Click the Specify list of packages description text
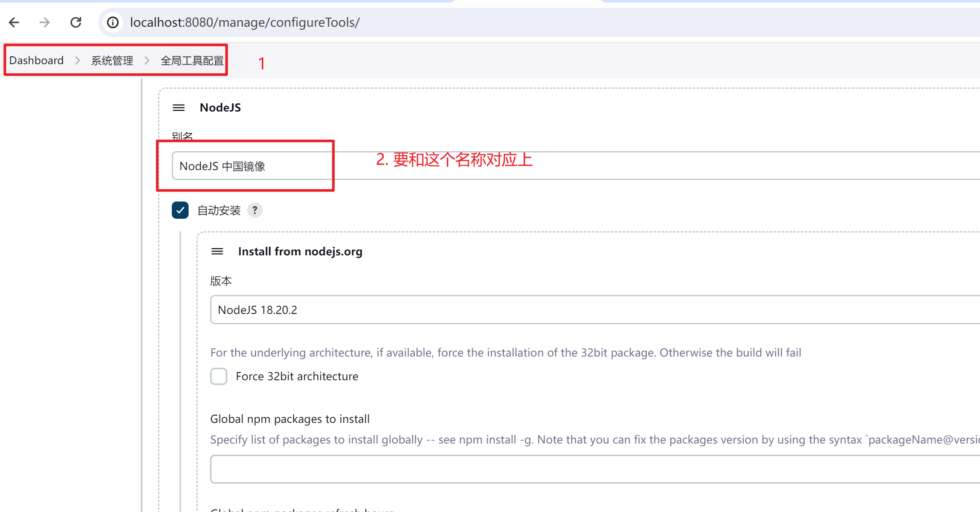Image resolution: width=980 pixels, height=512 pixels. 595,440
